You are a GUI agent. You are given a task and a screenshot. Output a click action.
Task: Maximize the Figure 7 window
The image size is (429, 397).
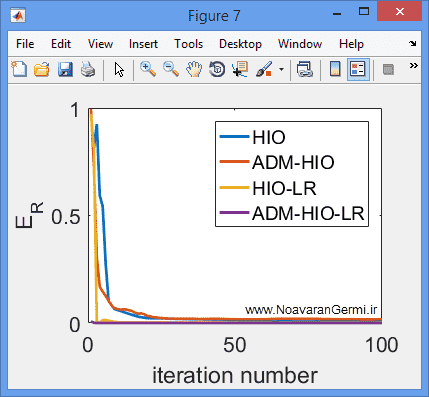click(x=364, y=12)
